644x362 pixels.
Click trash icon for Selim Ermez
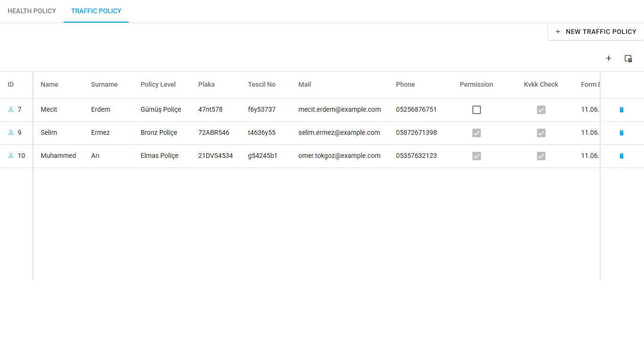pyautogui.click(x=621, y=133)
